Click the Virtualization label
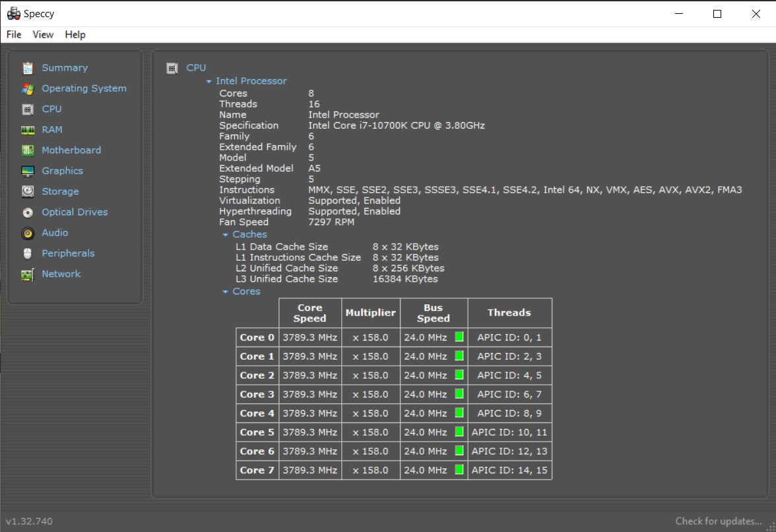Screen dimensions: 776x532 pyautogui.click(x=249, y=201)
